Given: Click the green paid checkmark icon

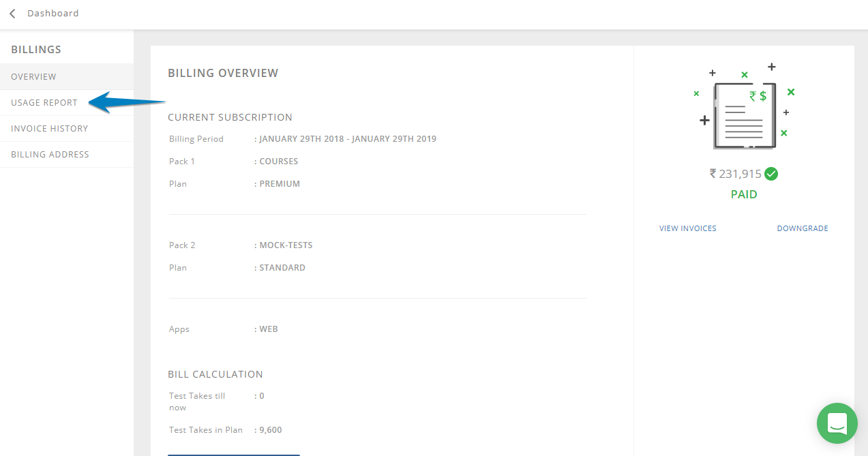Looking at the screenshot, I should point(771,174).
